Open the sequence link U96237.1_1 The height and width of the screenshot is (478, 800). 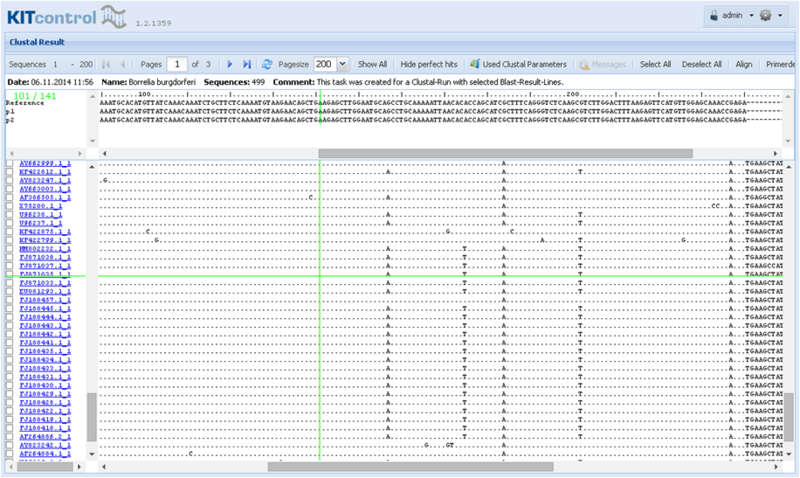[x=41, y=223]
